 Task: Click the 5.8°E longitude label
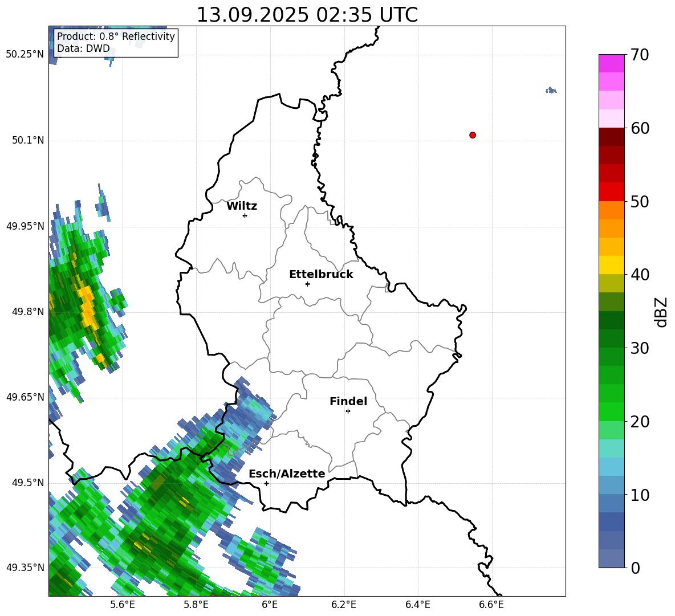(x=196, y=605)
